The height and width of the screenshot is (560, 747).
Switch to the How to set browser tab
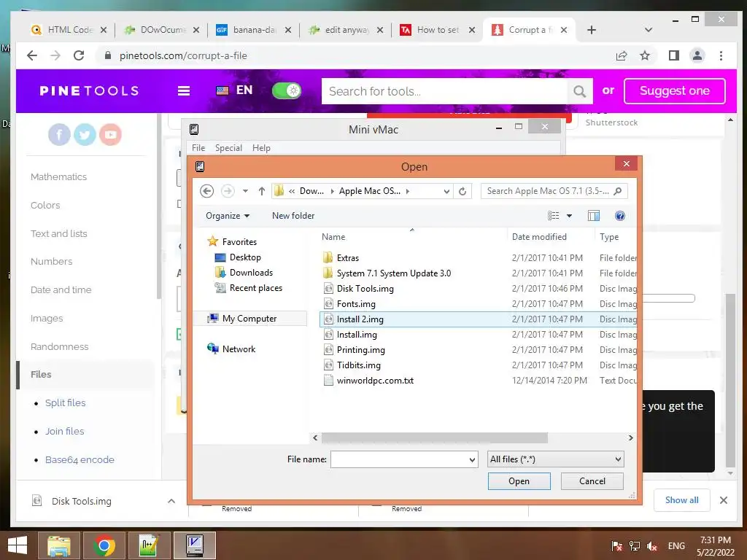point(437,29)
